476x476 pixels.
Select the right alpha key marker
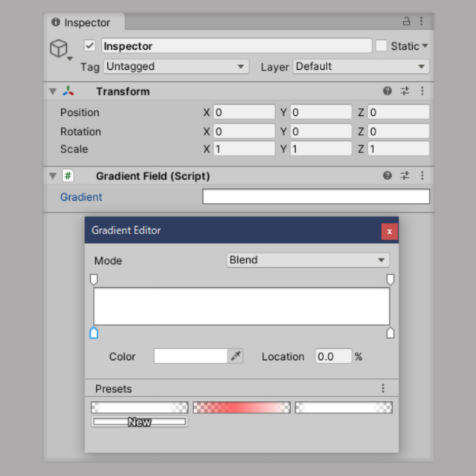390,280
